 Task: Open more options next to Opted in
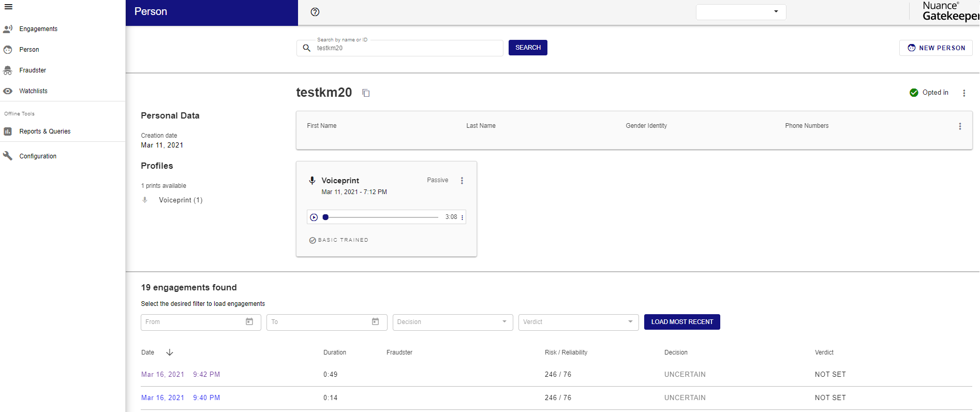click(964, 93)
